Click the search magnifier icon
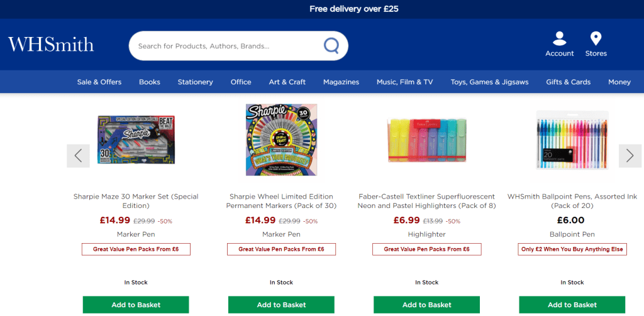 point(331,45)
